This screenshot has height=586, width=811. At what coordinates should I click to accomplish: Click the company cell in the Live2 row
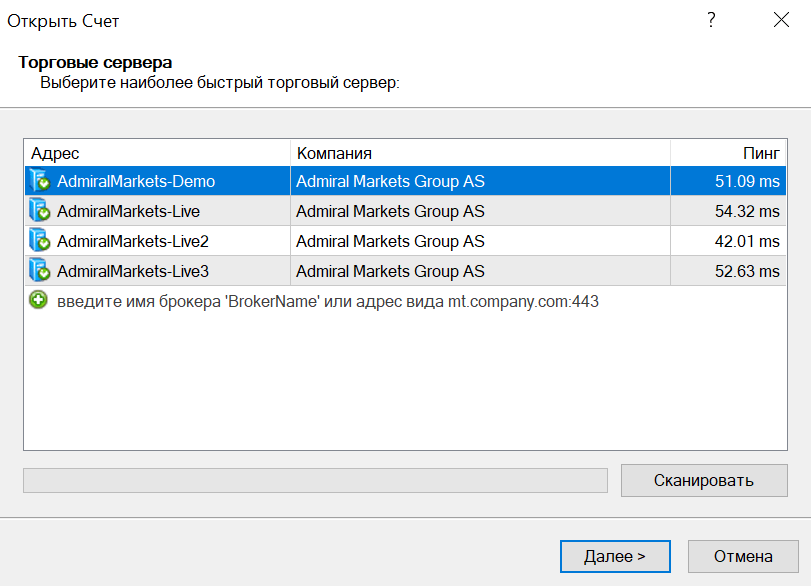pos(480,241)
